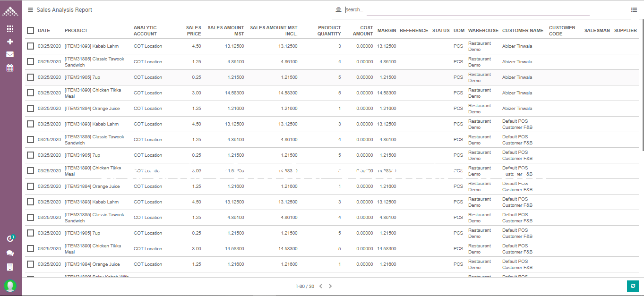Check the 7up row for Abizer Tinwala
This screenshot has width=644, height=296.
[x=31, y=77]
